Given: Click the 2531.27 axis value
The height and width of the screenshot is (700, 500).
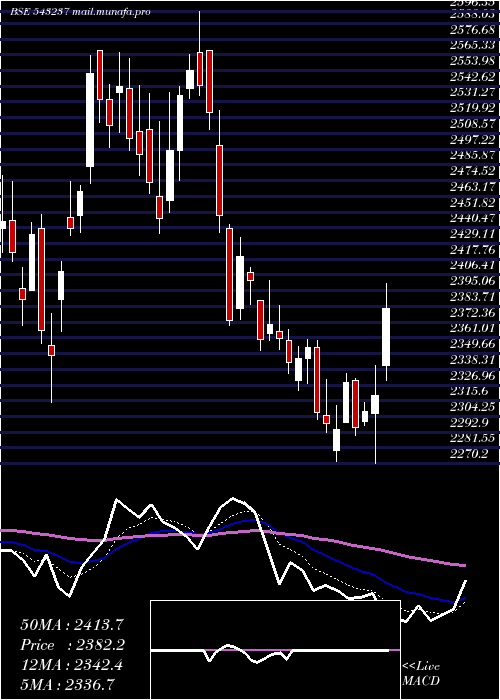Looking at the screenshot, I should click(x=472, y=93).
